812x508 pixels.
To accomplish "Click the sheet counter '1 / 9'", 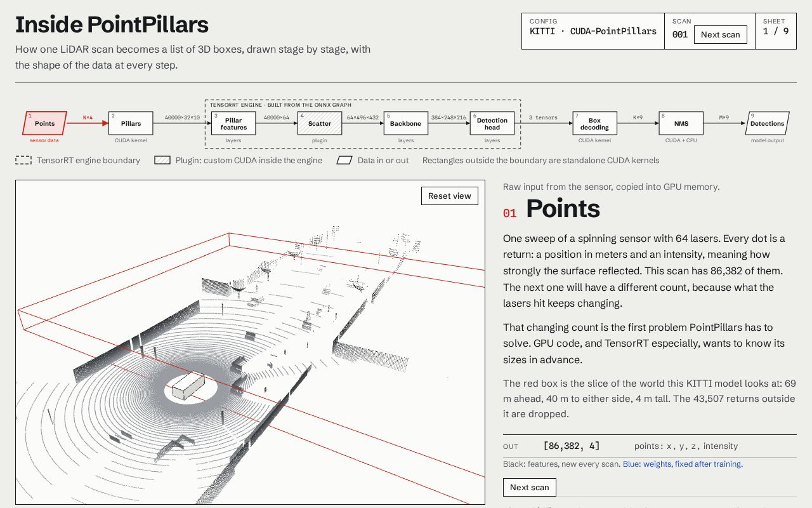I will 776,31.
